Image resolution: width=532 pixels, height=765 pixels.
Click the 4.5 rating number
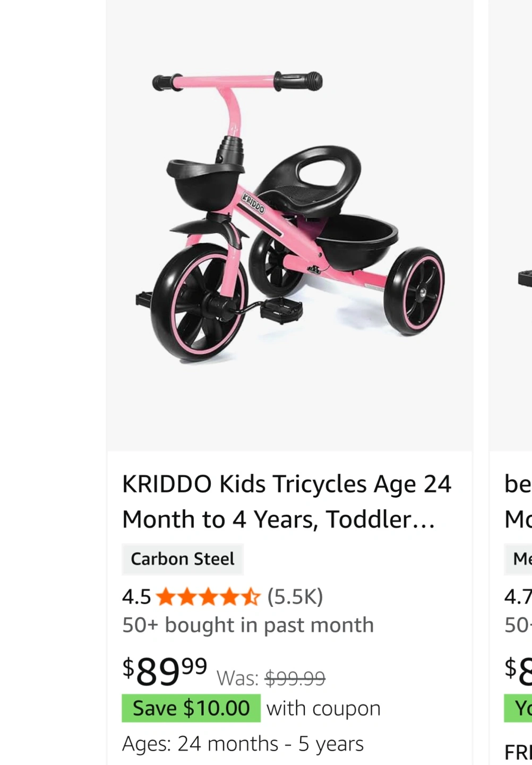coord(136,597)
